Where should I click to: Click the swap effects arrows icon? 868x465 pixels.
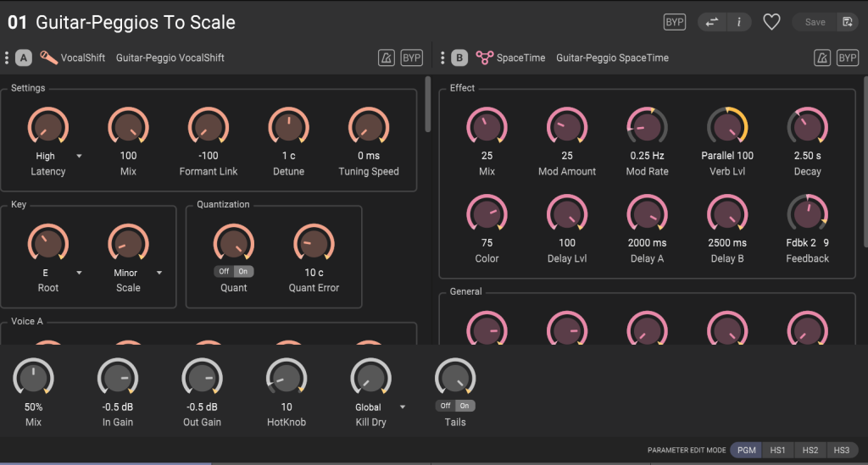712,22
